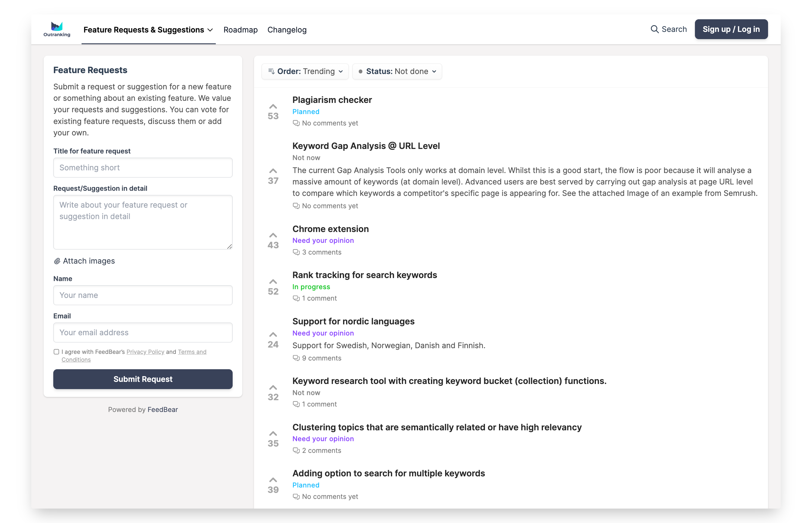Open Adding option to search multiple keywords

[389, 473]
